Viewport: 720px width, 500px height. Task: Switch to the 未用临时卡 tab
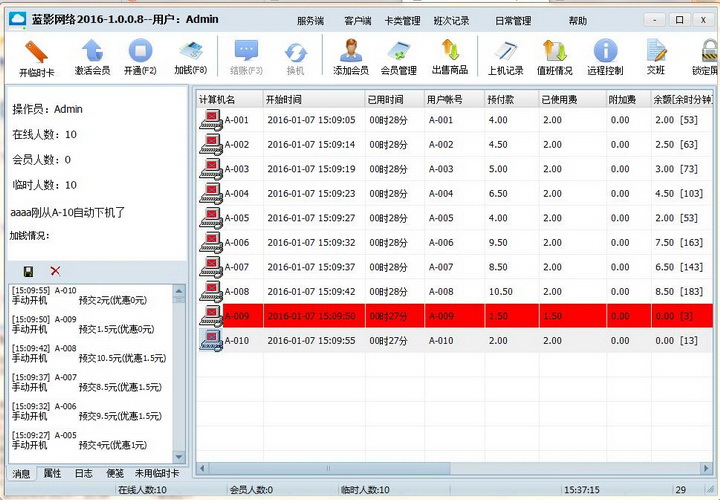coord(157,473)
